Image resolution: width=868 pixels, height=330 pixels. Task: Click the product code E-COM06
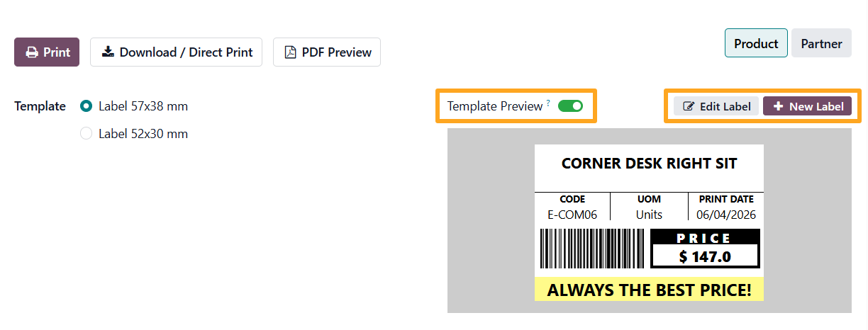click(x=572, y=215)
